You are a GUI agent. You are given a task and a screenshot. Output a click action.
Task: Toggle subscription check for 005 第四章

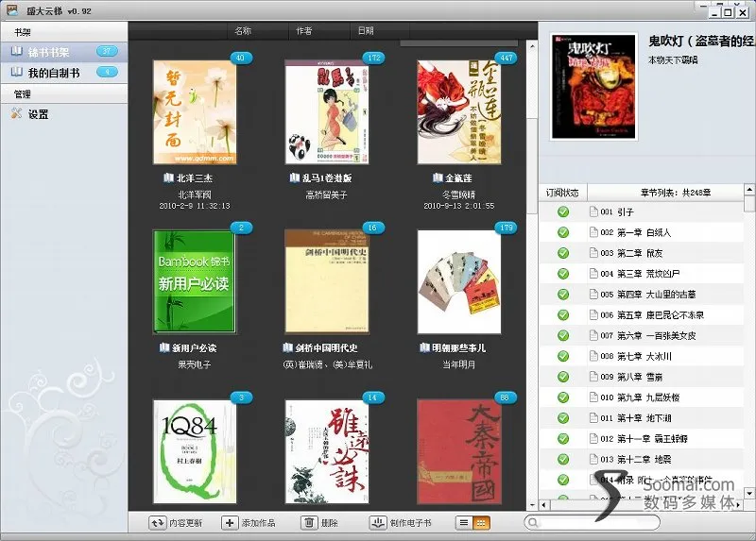563,295
